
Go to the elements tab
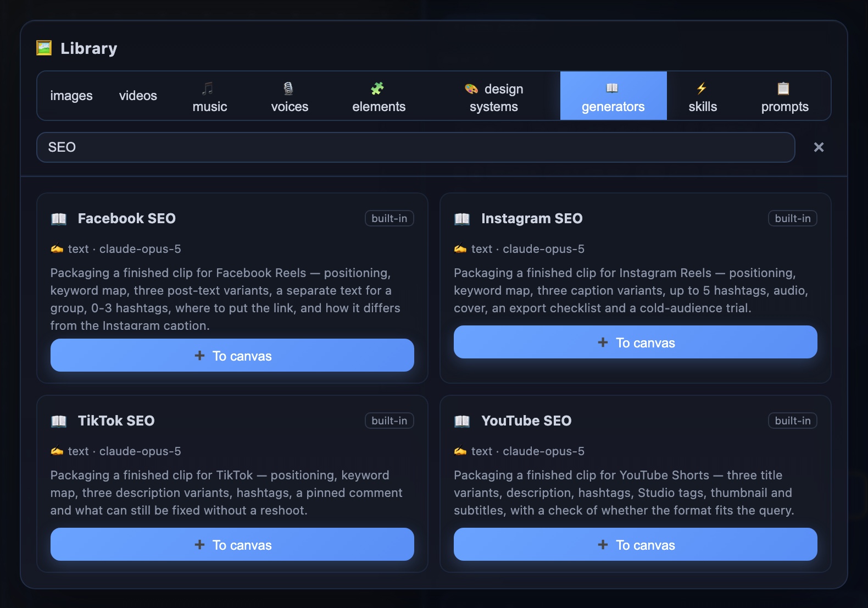pyautogui.click(x=379, y=96)
